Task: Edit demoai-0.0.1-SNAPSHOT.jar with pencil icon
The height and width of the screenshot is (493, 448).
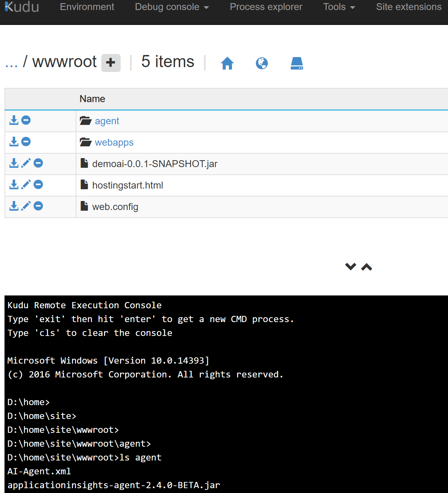Action: click(x=26, y=163)
